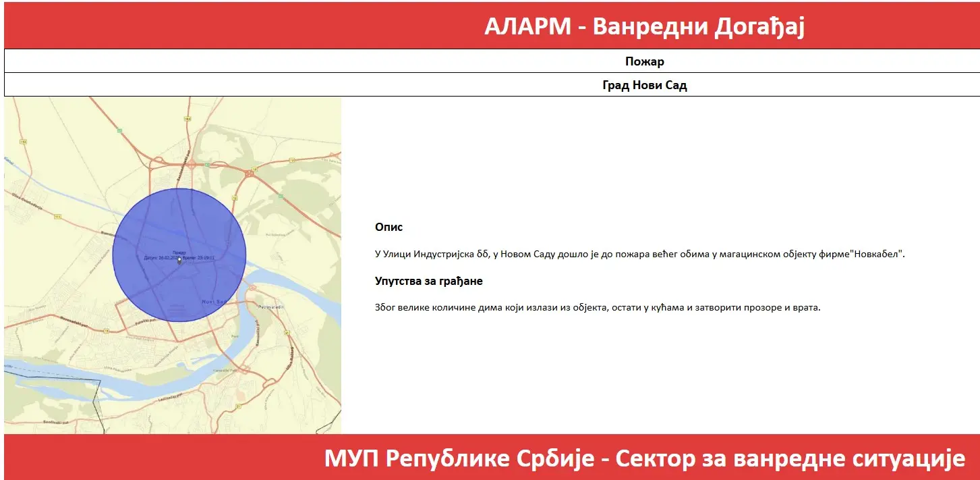Click the fire description text mentioning Новкабел

[x=639, y=254]
